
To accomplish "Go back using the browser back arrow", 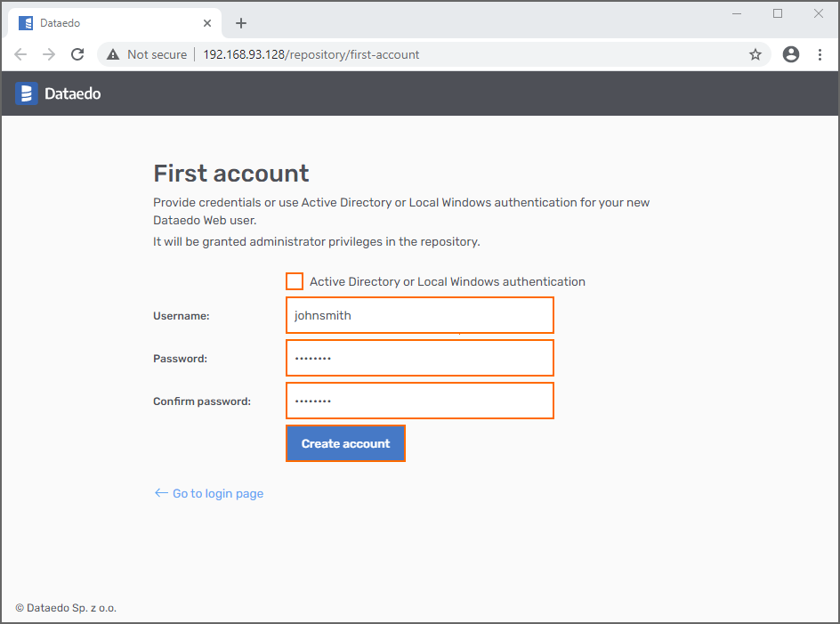I will click(21, 54).
